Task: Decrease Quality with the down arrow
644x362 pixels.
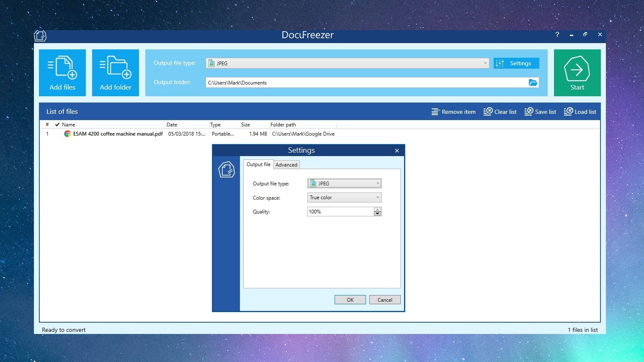Action: [x=378, y=214]
